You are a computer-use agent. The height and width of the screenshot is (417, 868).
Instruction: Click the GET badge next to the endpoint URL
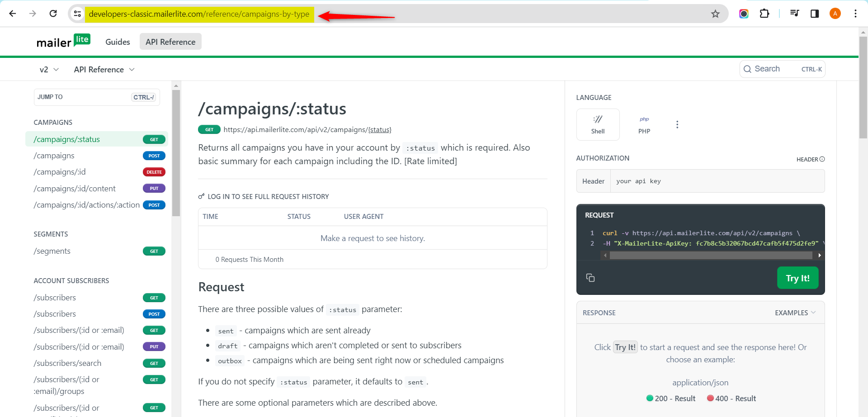pyautogui.click(x=209, y=130)
